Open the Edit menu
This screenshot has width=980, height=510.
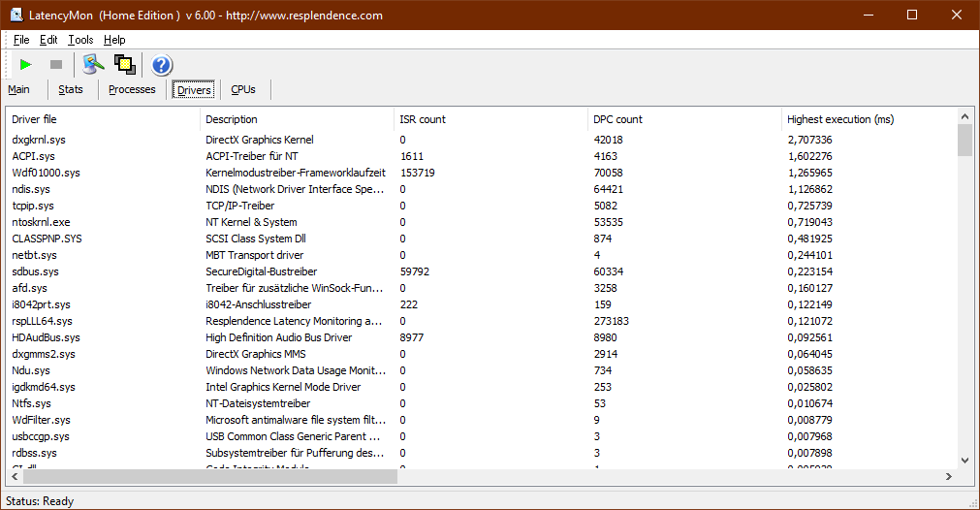pos(48,40)
